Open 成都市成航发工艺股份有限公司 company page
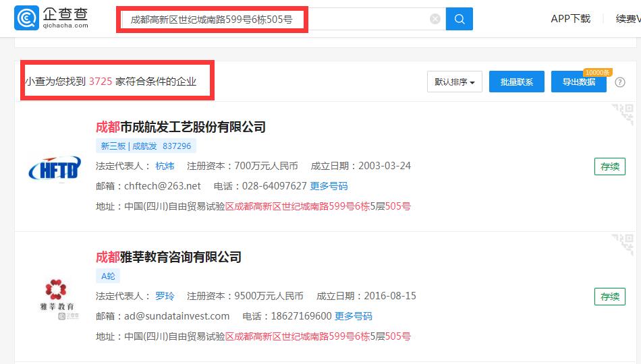Viewport: 641px width, 364px height. click(181, 127)
